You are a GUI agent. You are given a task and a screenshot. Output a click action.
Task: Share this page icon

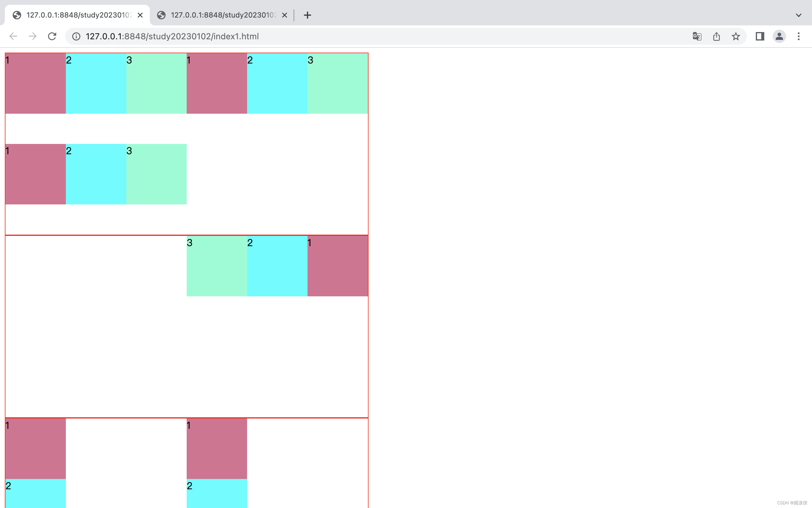(x=716, y=36)
